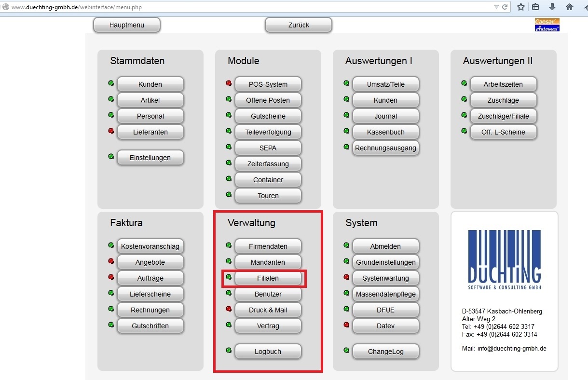Click red status dot next to Angebote
Screen dimensions: 588x380
(111, 261)
